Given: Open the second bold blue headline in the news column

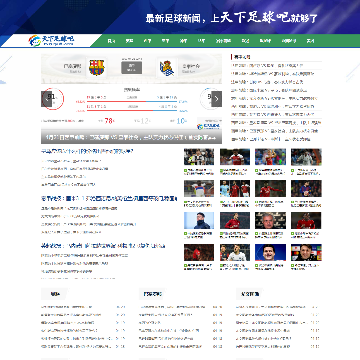Looking at the screenshot, I should click(109, 199).
